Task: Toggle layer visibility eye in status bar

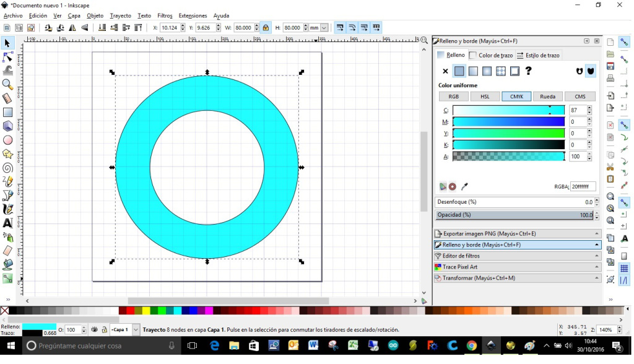Action: click(94, 330)
